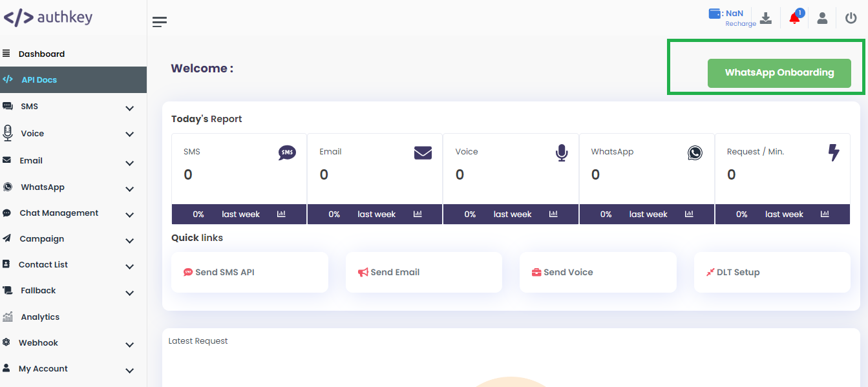The width and height of the screenshot is (868, 387).
Task: Click the Welcome heading text
Action: click(202, 68)
